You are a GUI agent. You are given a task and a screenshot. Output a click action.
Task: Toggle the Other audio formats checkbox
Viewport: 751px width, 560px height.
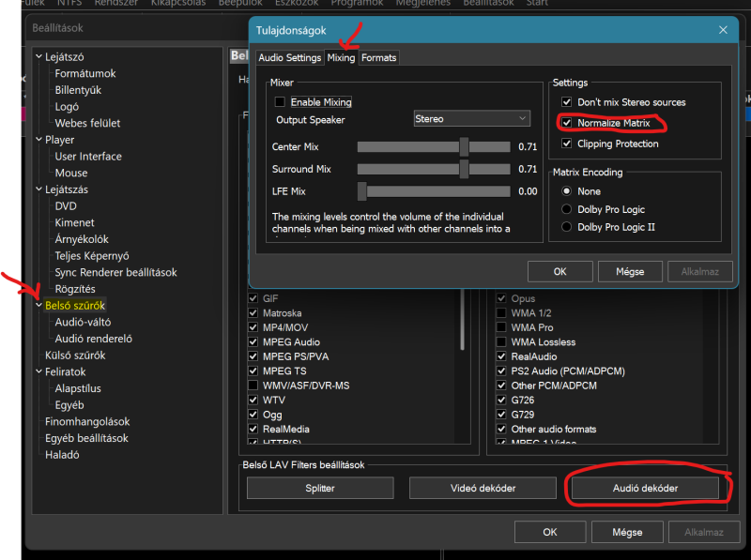(501, 429)
